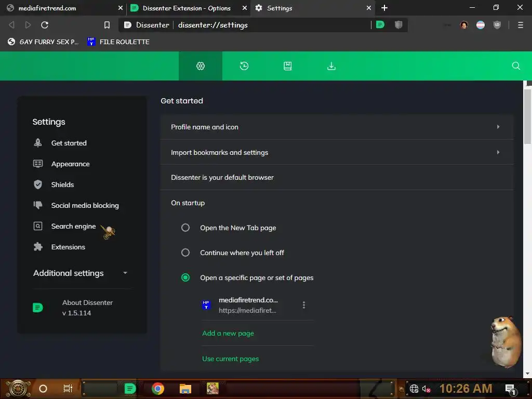Expand Additional settings section
532x399 pixels.
[81, 273]
